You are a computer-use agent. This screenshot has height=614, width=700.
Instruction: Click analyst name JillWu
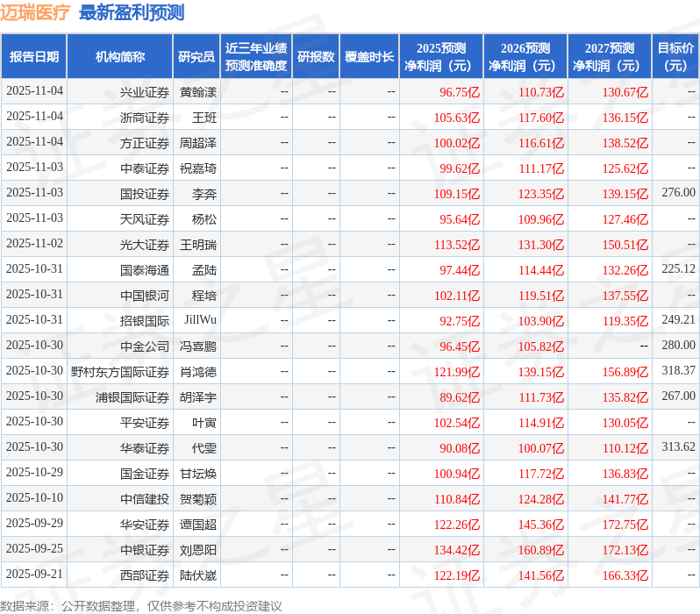tap(200, 320)
